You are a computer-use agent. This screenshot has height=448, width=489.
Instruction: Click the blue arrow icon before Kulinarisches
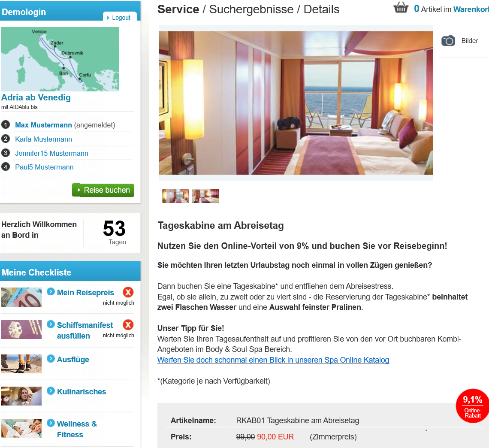(x=51, y=391)
